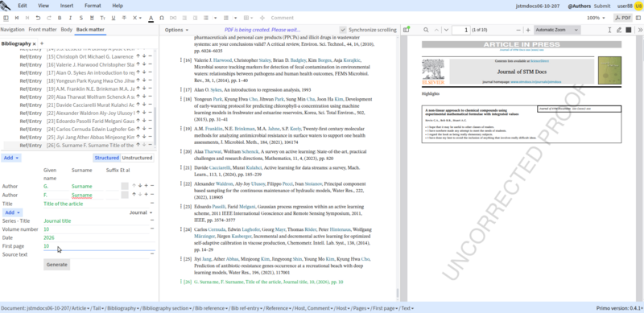
Task: Apply underline formatting (U icon)
Action: point(114,18)
